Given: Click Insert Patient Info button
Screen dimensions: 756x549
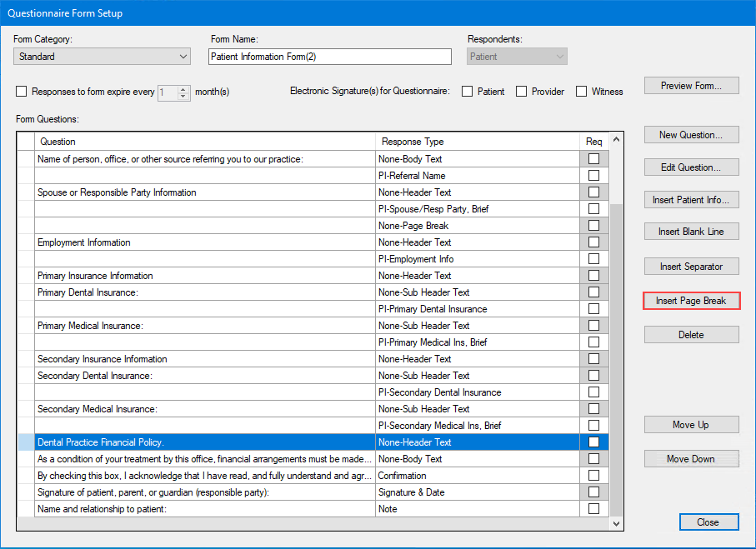Looking at the screenshot, I should click(x=691, y=200).
